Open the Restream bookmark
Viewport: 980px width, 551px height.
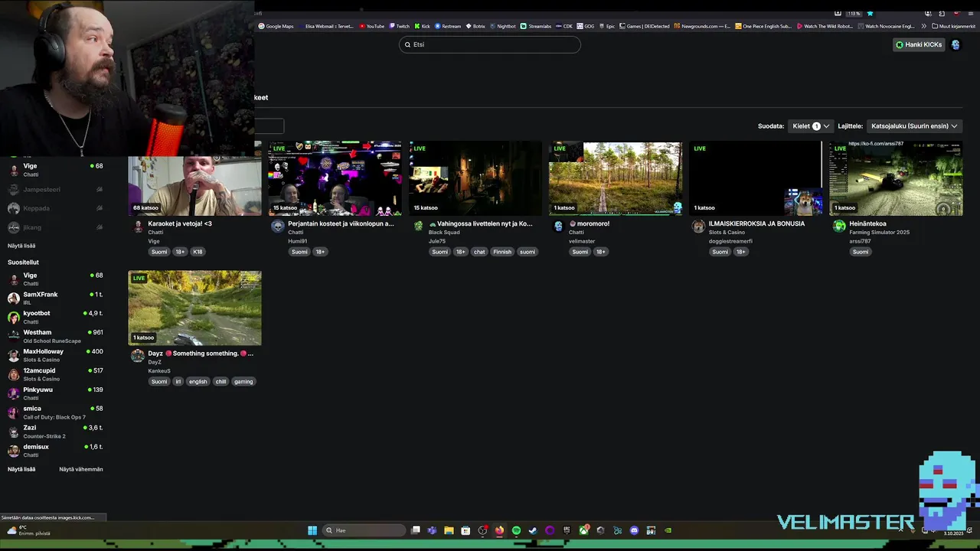tap(448, 26)
